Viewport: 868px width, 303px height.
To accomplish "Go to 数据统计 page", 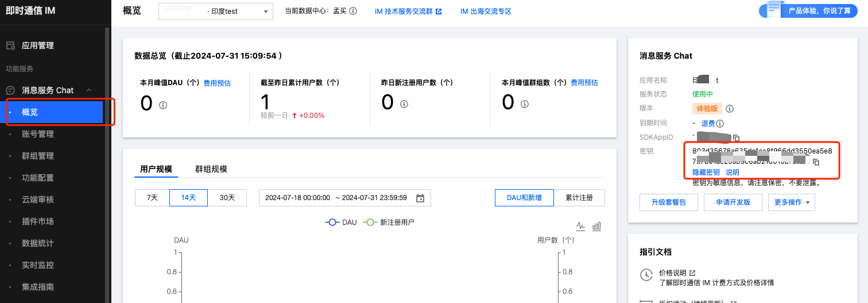I will tap(38, 243).
